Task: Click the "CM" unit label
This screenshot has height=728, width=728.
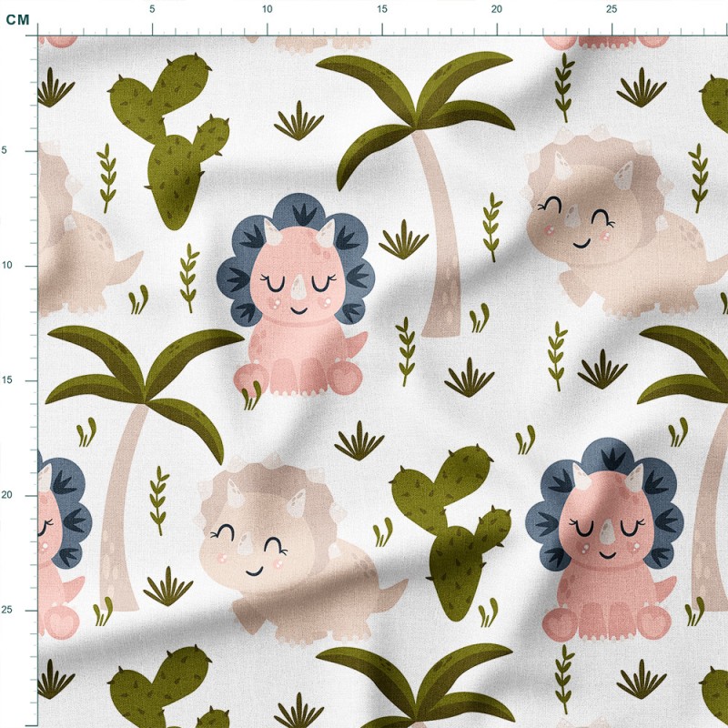Action: click(x=17, y=19)
